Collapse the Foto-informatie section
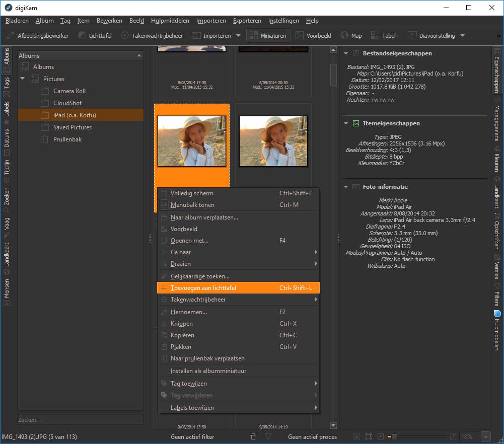 coord(346,187)
